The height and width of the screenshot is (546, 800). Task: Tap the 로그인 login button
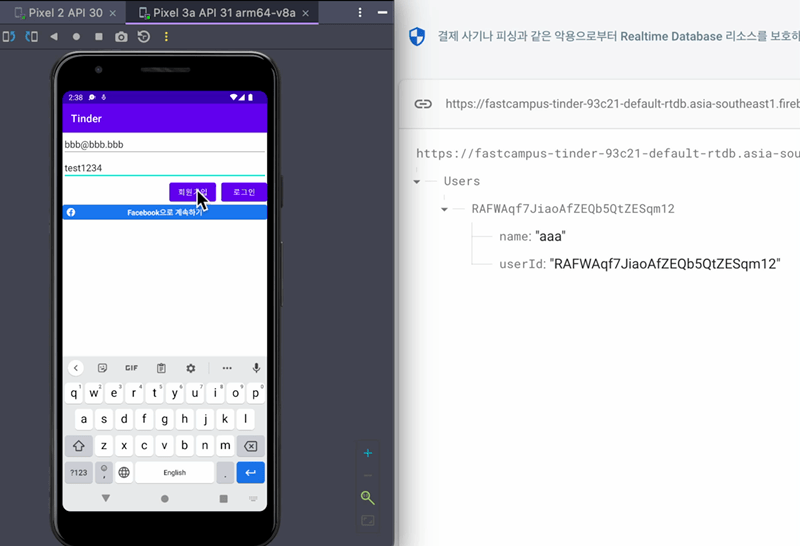pos(244,192)
